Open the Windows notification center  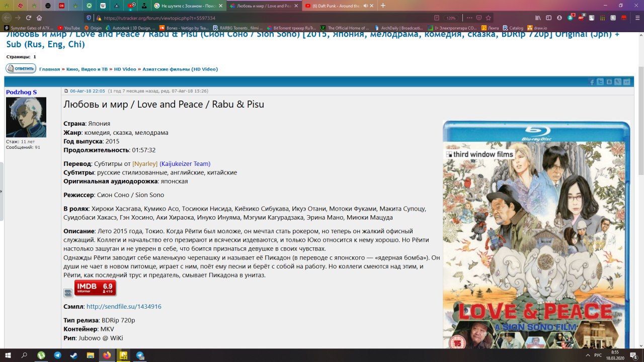click(633, 355)
